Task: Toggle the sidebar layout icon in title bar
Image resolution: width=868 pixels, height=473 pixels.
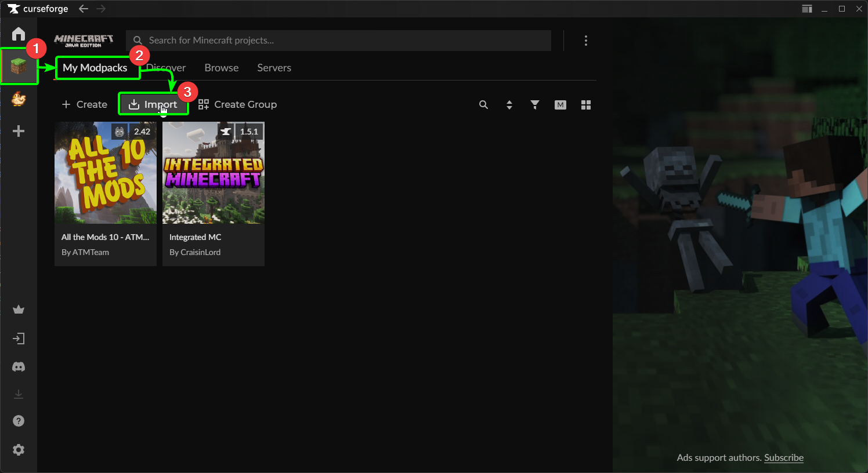Action: 807,9
